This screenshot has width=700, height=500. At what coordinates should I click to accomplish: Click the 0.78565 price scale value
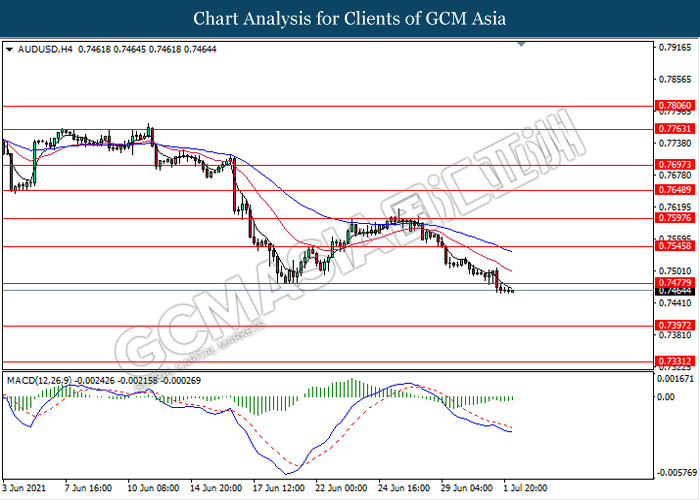click(675, 79)
